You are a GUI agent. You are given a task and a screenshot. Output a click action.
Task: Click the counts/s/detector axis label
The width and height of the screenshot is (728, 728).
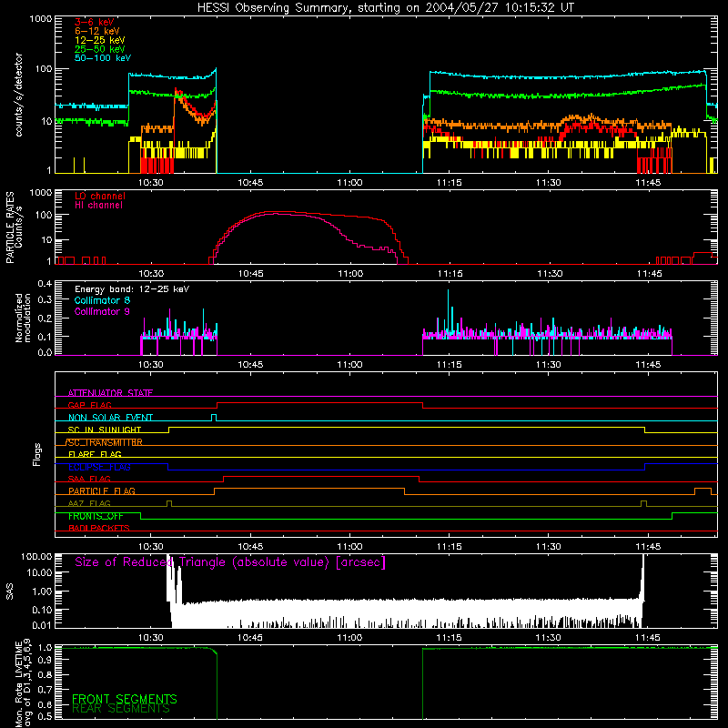(x=19, y=95)
